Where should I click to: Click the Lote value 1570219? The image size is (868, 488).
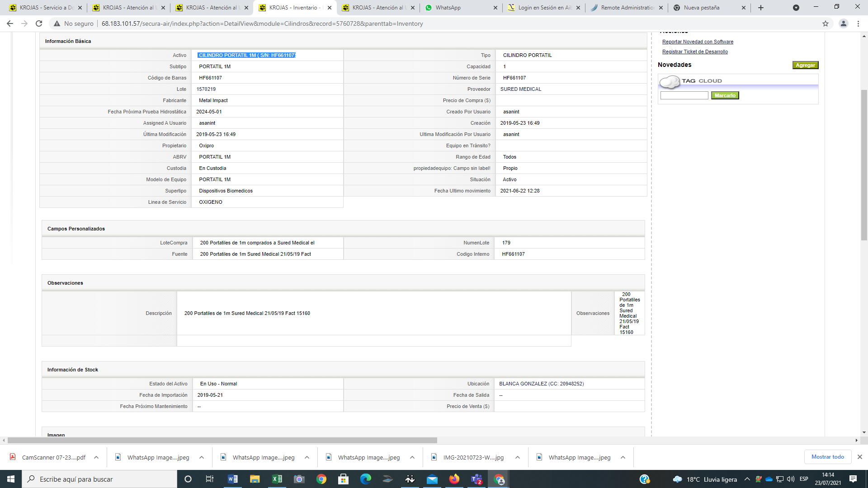(x=206, y=89)
